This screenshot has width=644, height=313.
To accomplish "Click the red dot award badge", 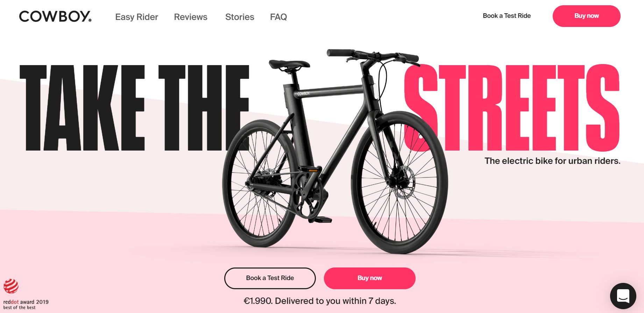I will 11,286.
